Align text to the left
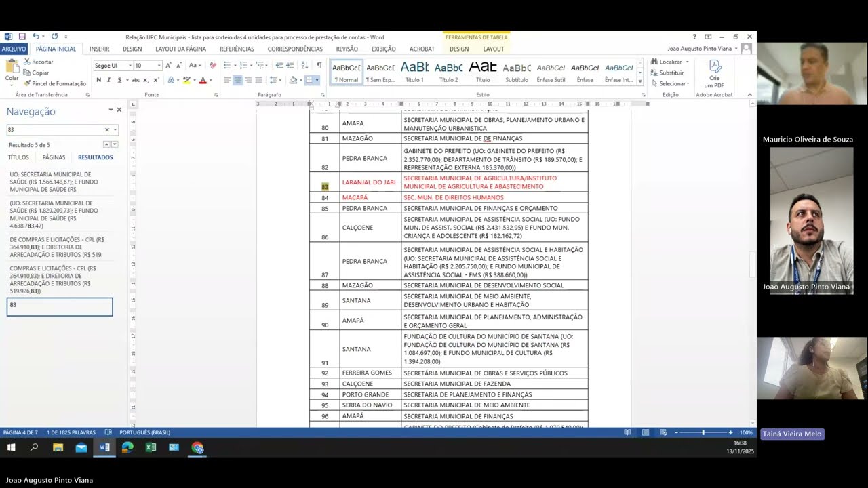 (227, 80)
